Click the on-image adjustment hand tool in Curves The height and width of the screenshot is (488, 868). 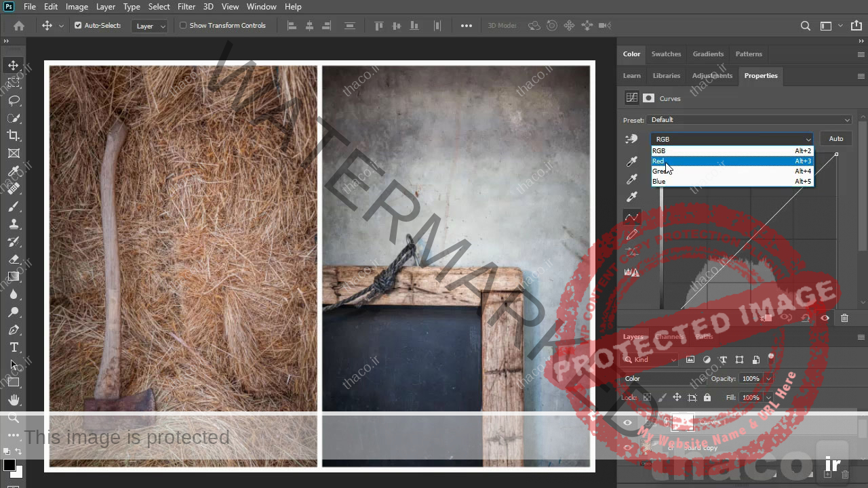pyautogui.click(x=631, y=139)
